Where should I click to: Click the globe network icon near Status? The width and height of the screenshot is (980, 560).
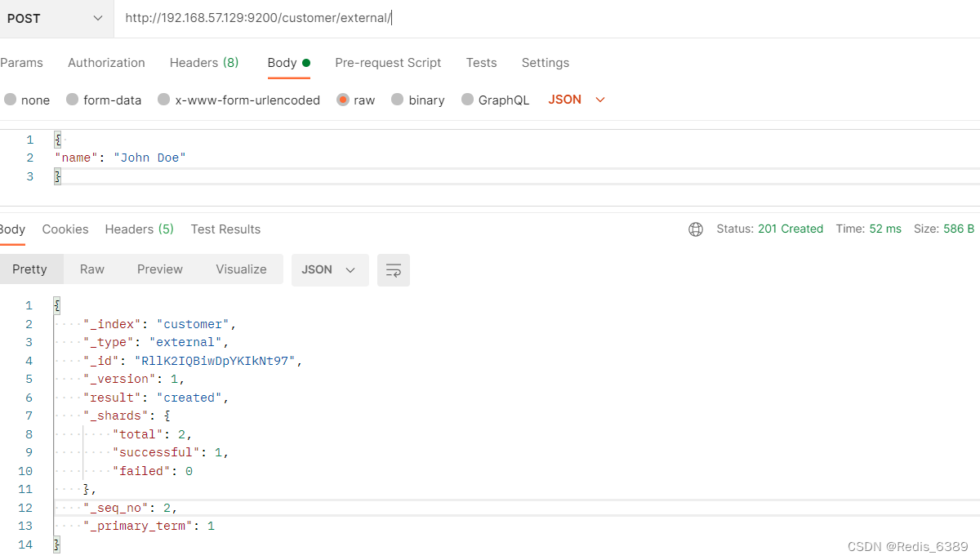click(696, 229)
